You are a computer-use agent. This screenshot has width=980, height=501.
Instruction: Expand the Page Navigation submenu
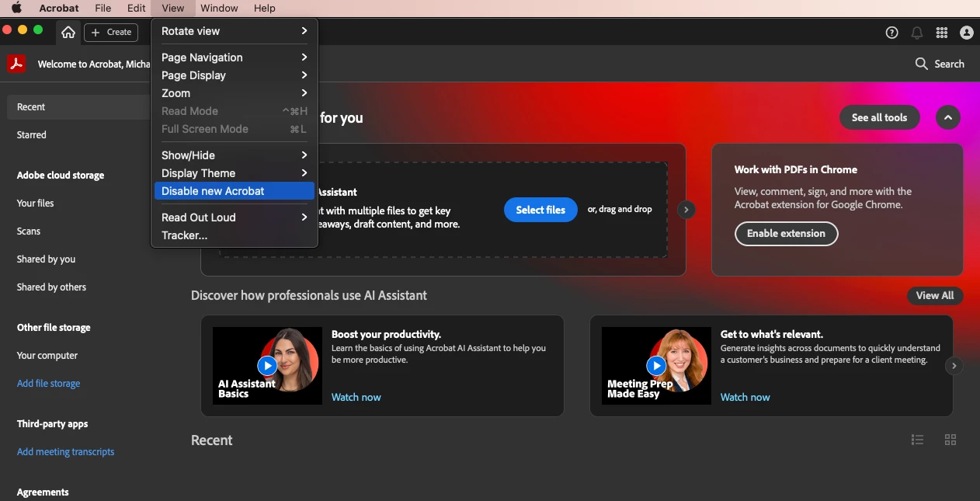click(x=235, y=57)
